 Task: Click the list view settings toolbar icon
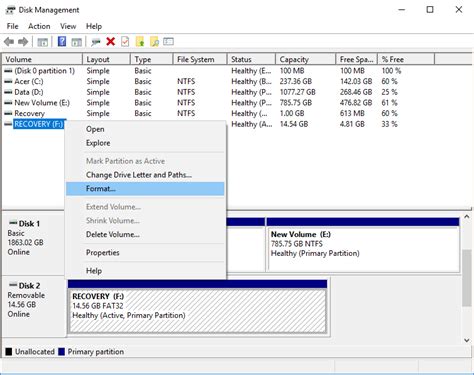coord(168,42)
